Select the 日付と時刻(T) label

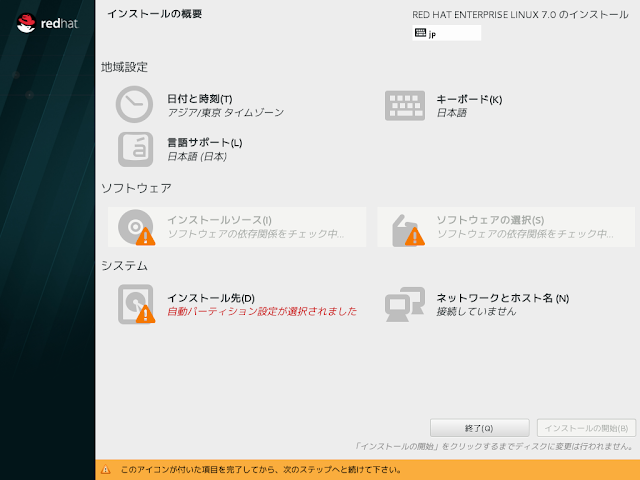200,99
